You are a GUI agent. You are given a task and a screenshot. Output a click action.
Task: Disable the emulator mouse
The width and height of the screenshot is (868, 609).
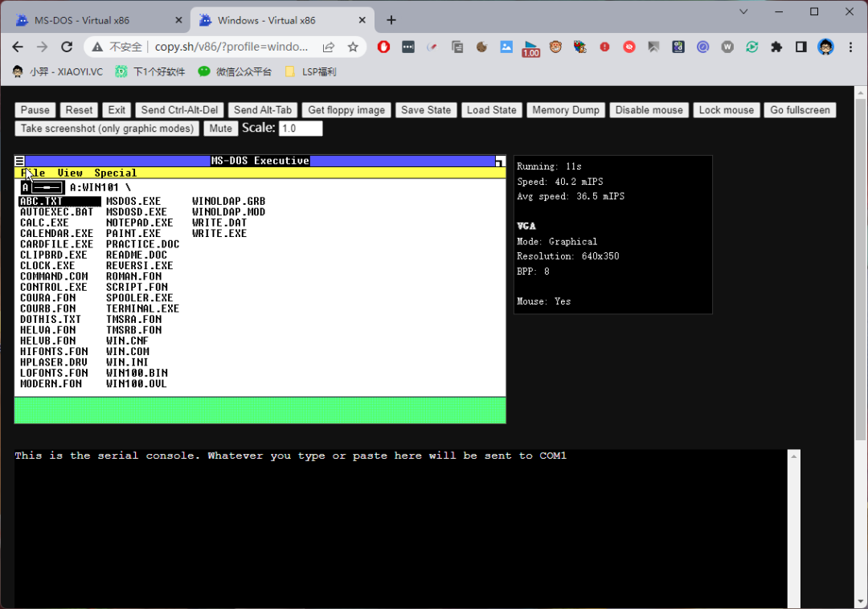649,110
